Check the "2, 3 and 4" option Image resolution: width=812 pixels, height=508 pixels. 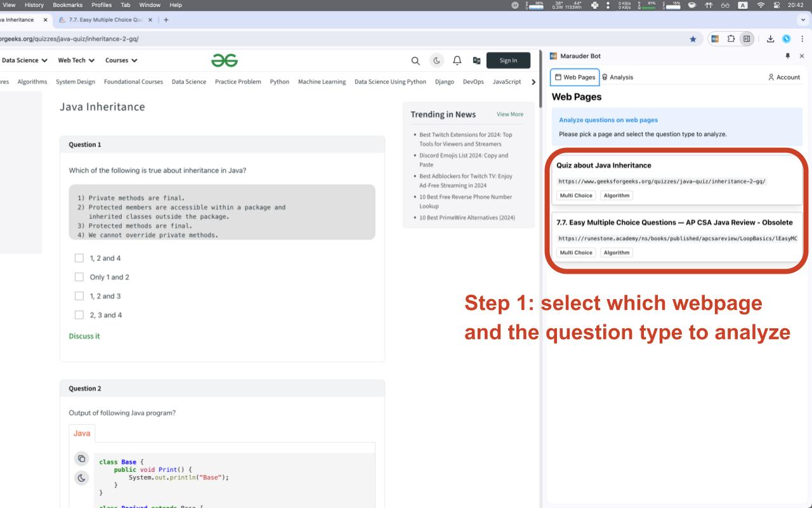pyautogui.click(x=79, y=315)
